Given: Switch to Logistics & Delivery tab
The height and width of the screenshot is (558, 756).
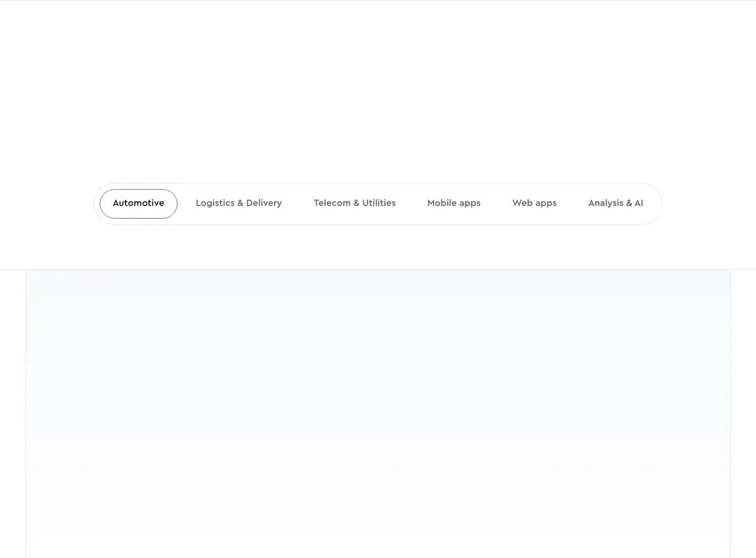Looking at the screenshot, I should click(239, 204).
